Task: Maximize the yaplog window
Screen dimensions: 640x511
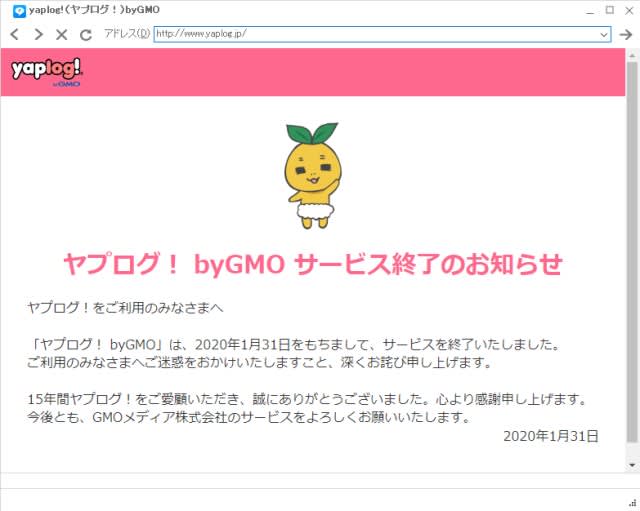Action: click(610, 10)
